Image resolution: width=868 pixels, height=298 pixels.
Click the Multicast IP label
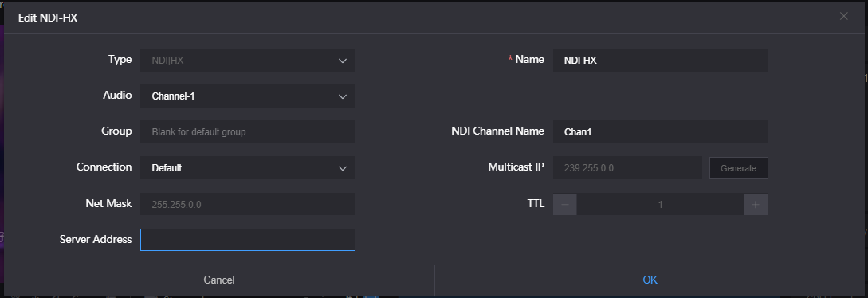(516, 167)
